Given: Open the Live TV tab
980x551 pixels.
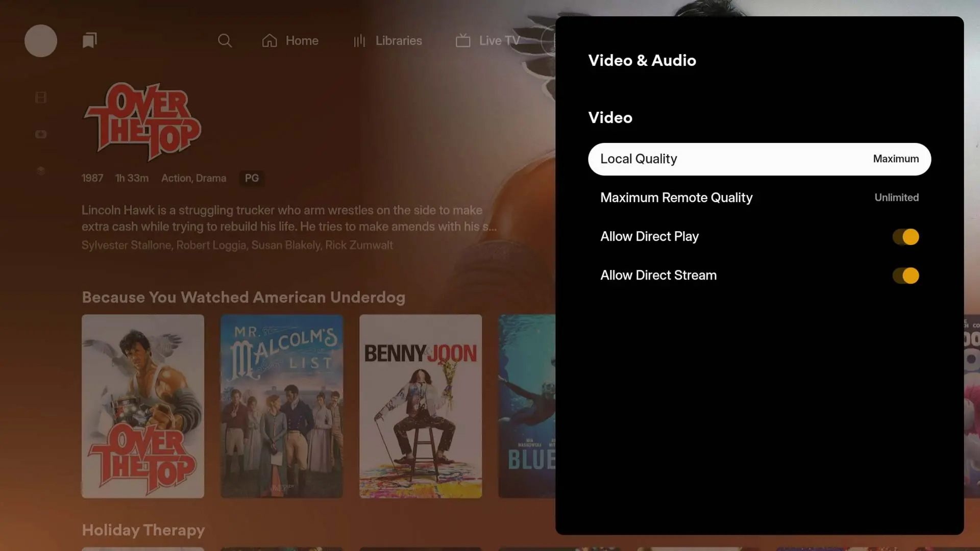Looking at the screenshot, I should click(x=499, y=41).
